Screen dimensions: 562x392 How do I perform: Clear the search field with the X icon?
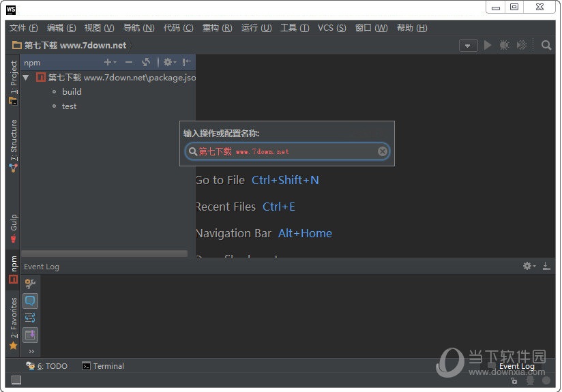(x=383, y=151)
